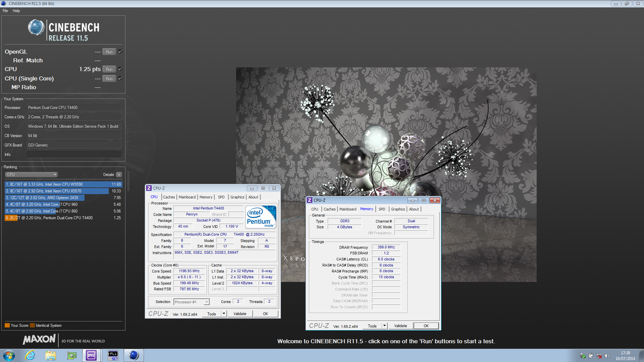This screenshot has height=362, width=644.
Task: Click the side panel resize grip handle
Action: [x=128, y=181]
